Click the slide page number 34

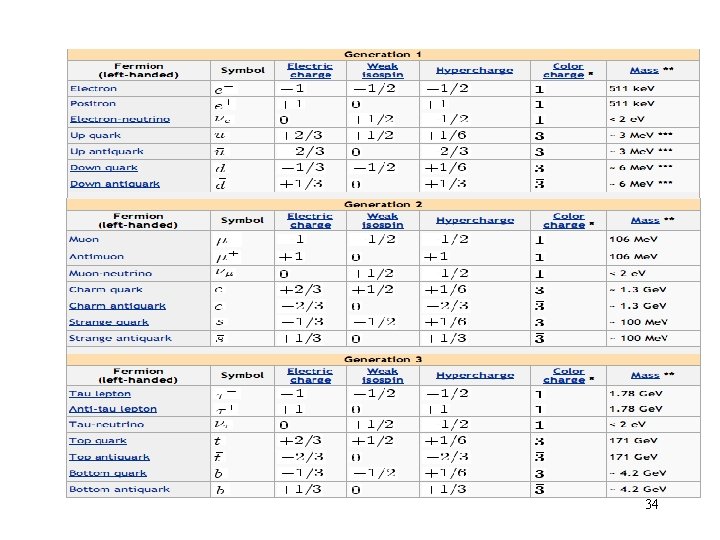coord(652,505)
